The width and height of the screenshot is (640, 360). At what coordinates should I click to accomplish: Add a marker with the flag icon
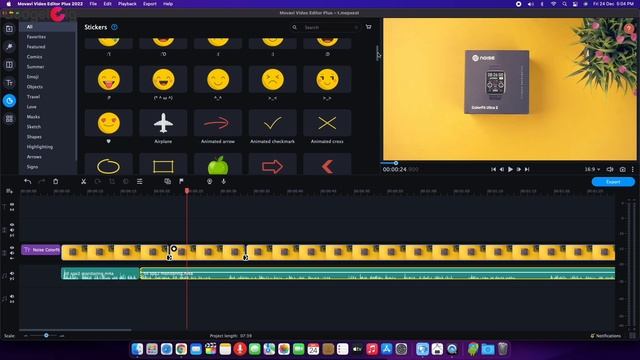181,181
